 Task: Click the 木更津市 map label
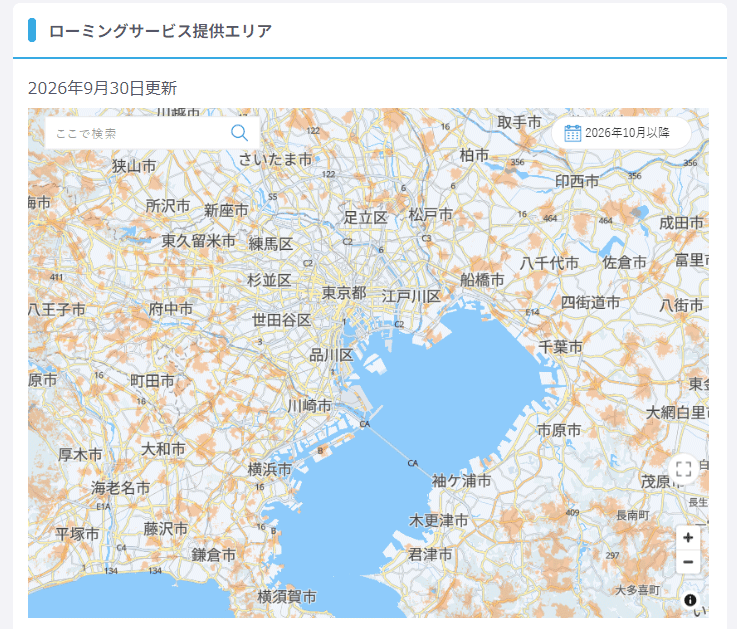(x=439, y=520)
